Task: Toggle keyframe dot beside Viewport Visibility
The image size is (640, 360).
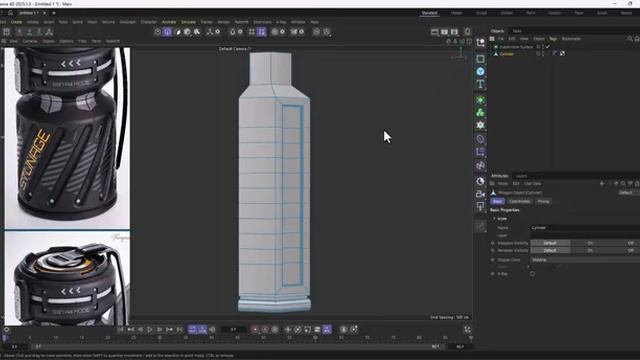Action: tap(493, 243)
